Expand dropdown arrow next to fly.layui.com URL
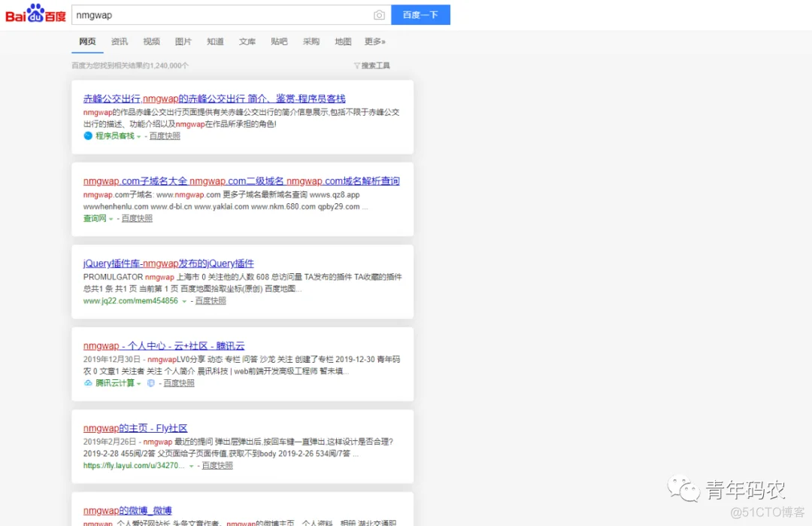The width and height of the screenshot is (812, 526). pyautogui.click(x=191, y=466)
